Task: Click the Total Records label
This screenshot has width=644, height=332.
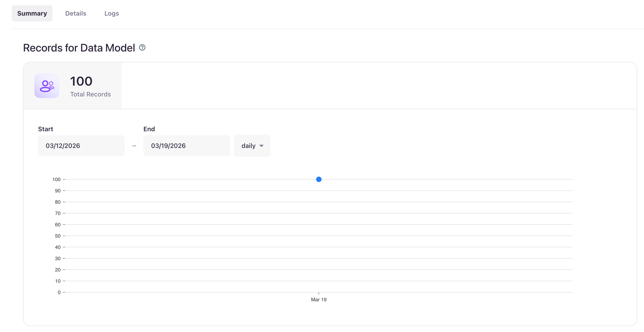Action: [90, 94]
